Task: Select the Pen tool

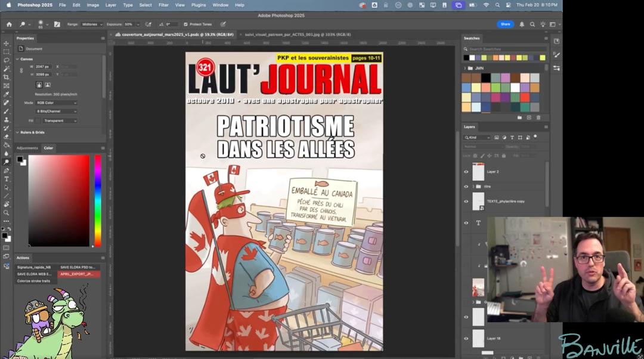Action: [6, 171]
